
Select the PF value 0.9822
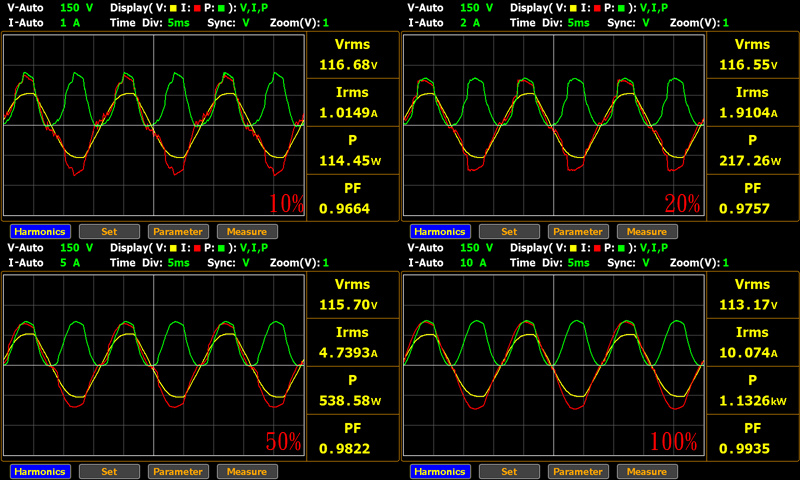coord(344,448)
